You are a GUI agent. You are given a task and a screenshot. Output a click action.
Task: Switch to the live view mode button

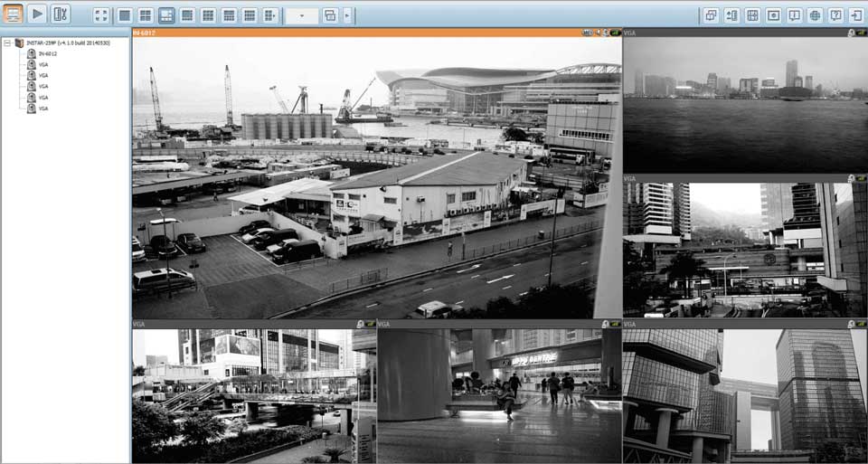click(13, 14)
